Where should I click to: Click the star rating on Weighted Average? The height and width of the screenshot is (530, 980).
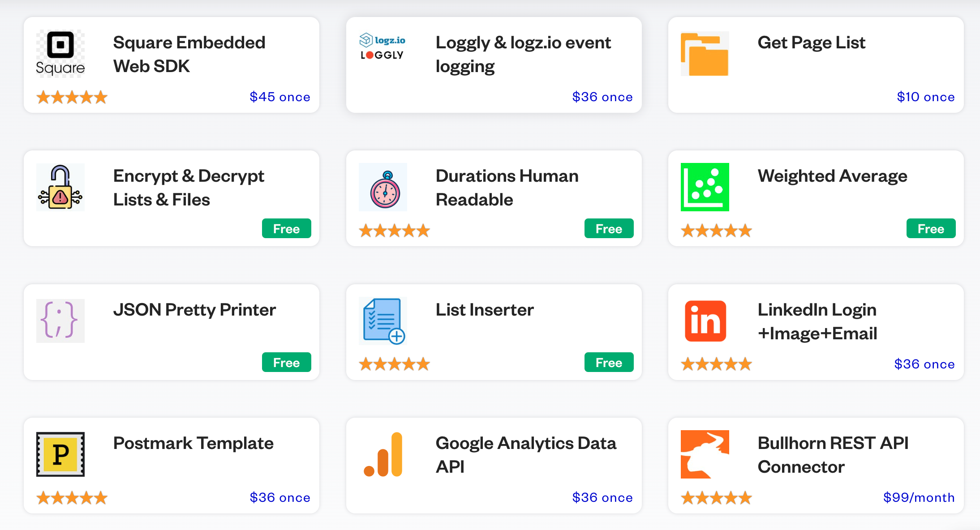click(716, 231)
